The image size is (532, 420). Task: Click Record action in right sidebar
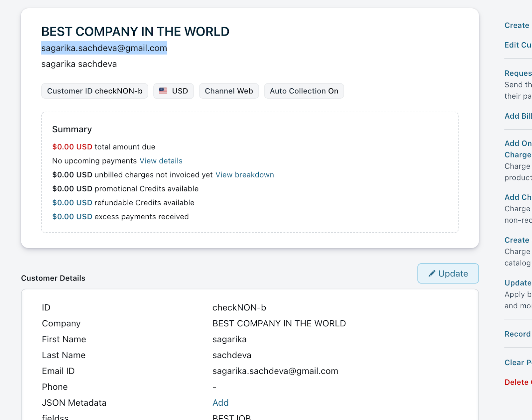coord(517,334)
